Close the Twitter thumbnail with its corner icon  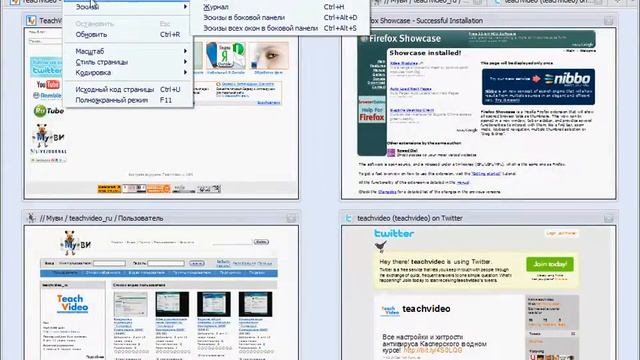coord(608,218)
